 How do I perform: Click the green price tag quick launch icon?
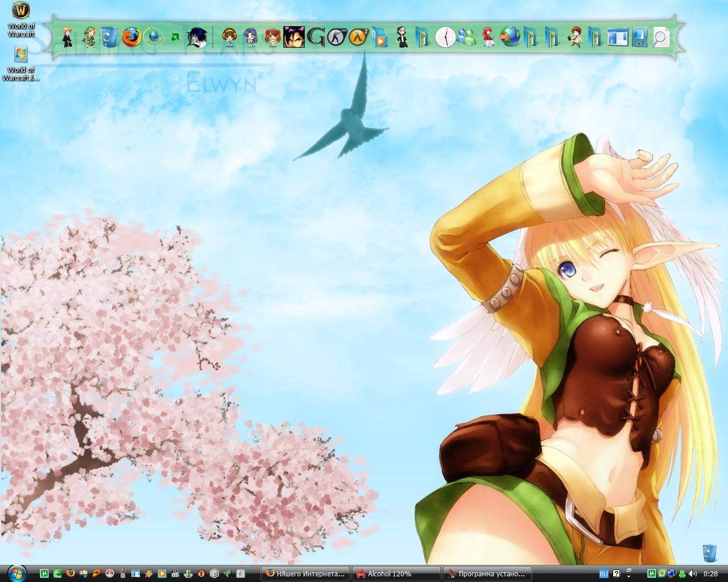point(227,573)
